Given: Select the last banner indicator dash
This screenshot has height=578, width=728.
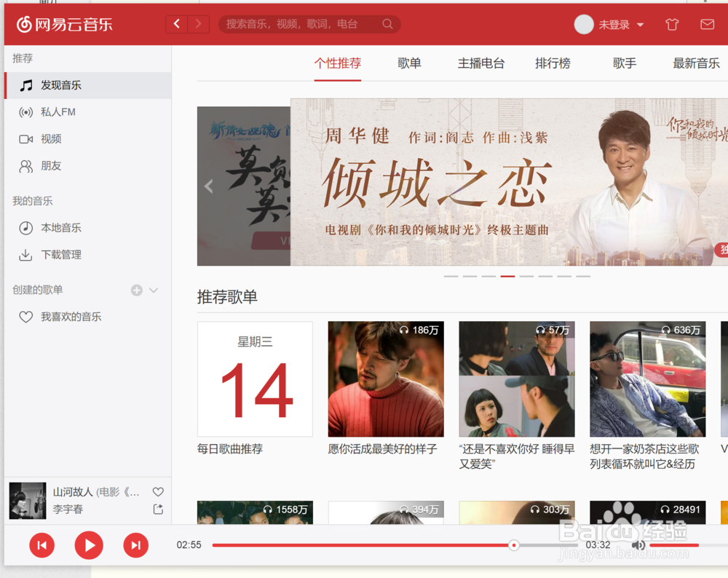Looking at the screenshot, I should point(583,276).
